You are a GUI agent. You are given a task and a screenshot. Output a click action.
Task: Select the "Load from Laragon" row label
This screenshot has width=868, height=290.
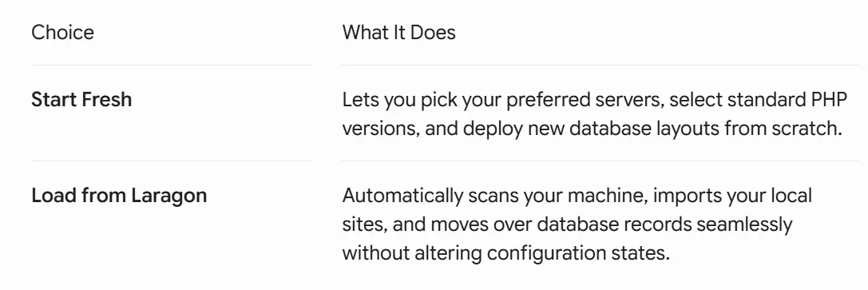pyautogui.click(x=119, y=196)
